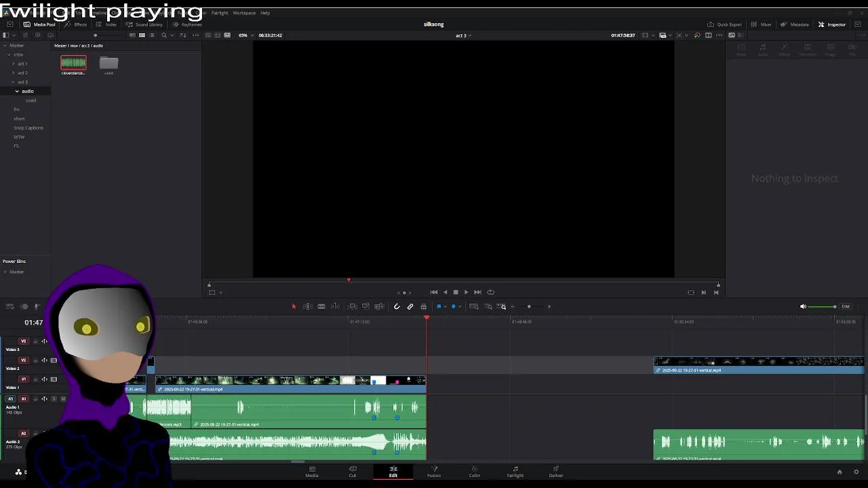Open the Effects panel
The height and width of the screenshot is (488, 868).
tap(76, 24)
